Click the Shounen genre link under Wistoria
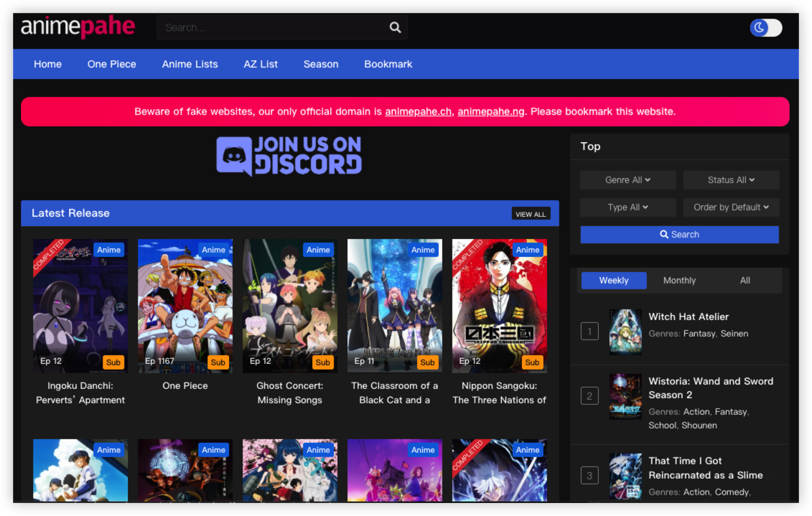Image resolution: width=812 pixels, height=516 pixels. [699, 426]
